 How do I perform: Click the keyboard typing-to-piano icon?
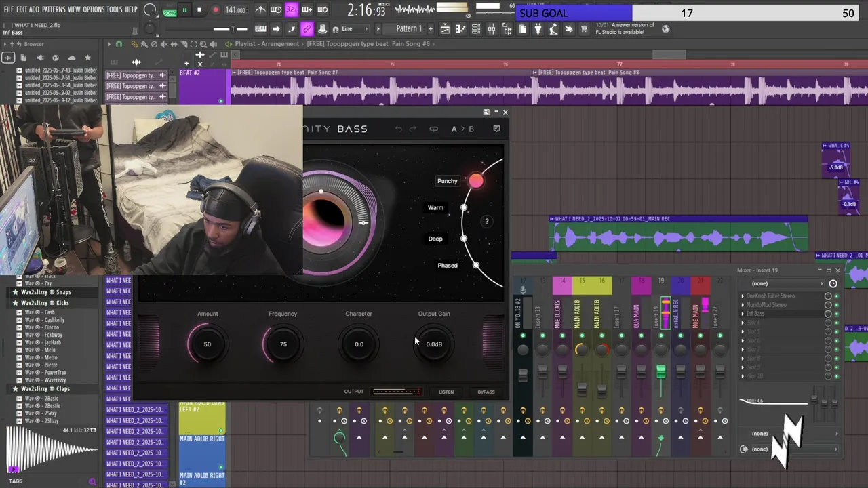(260, 29)
